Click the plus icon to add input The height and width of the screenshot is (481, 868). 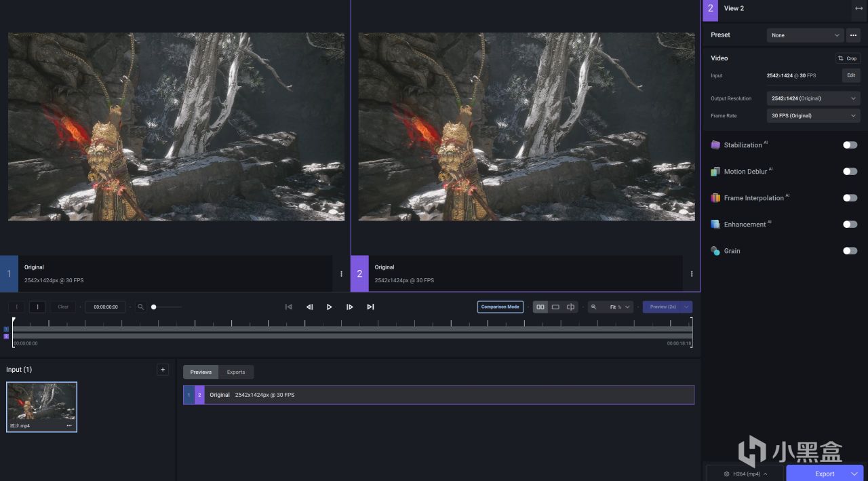(x=162, y=369)
